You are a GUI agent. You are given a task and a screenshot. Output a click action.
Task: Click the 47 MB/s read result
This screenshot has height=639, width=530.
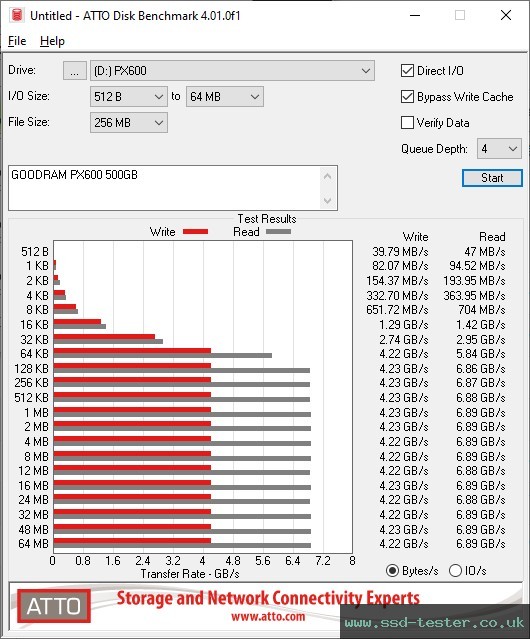click(x=485, y=252)
